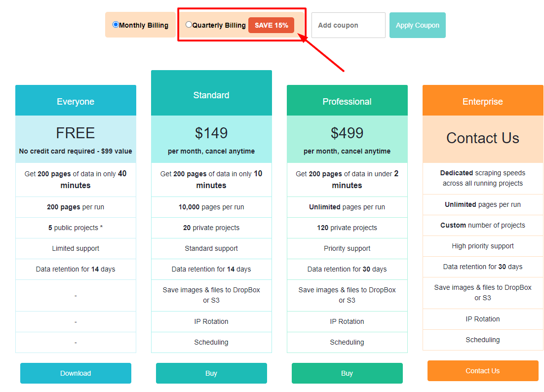The width and height of the screenshot is (544, 392).
Task: Click the Contact Us text in Enterprise pricing
Action: coord(482,138)
